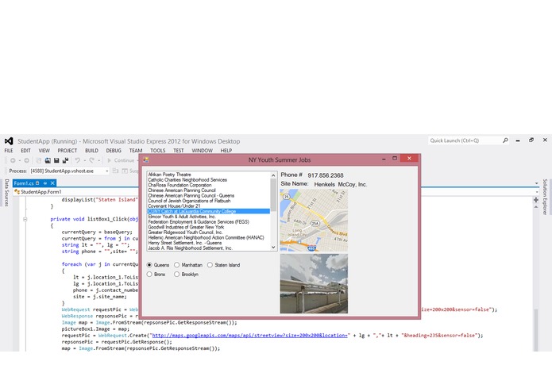Open the Solution Explorer side tab
Image resolution: width=552 pixels, height=392 pixels.
pyautogui.click(x=545, y=197)
